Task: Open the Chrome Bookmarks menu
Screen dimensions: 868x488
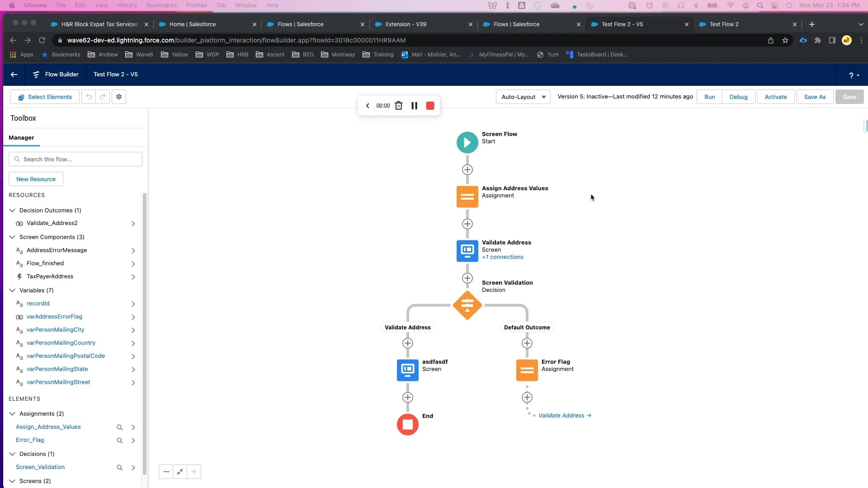Action: [x=161, y=5]
